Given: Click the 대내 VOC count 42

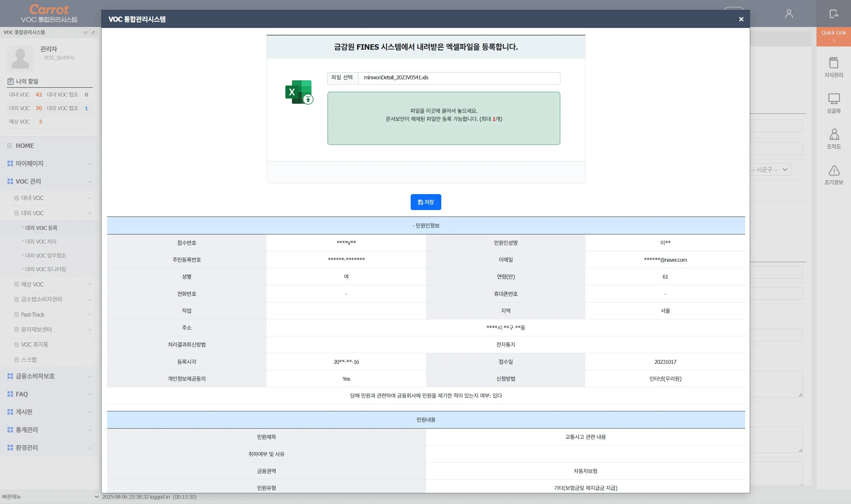Looking at the screenshot, I should coord(39,95).
